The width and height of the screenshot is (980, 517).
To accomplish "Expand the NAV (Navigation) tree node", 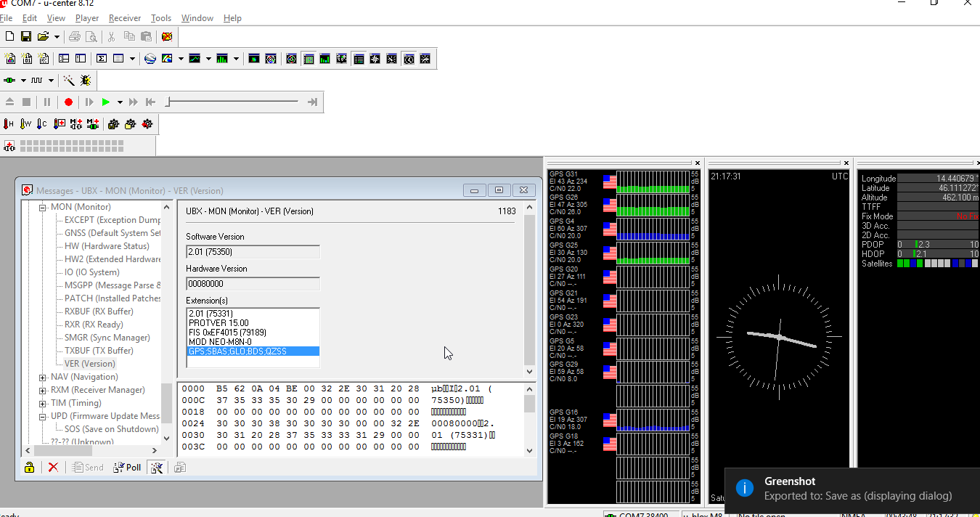I will tap(43, 377).
